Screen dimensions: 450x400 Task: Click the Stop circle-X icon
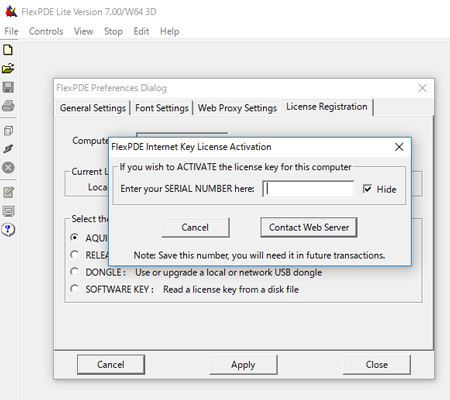pos(8,167)
